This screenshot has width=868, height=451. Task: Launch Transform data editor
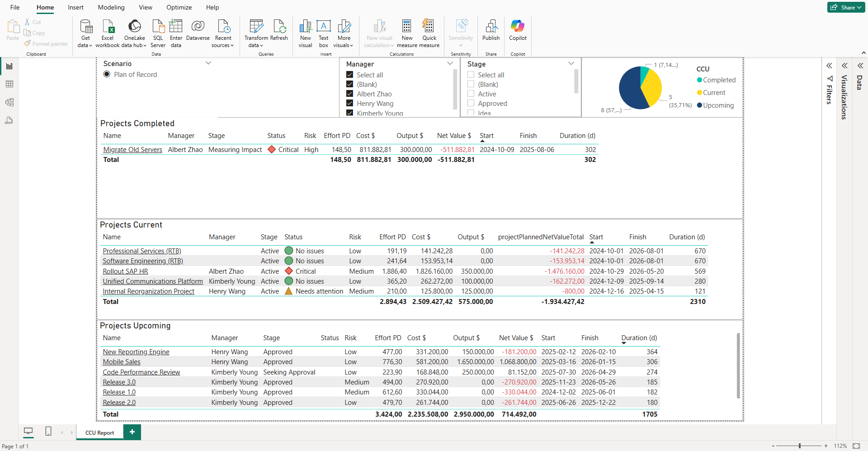(256, 33)
